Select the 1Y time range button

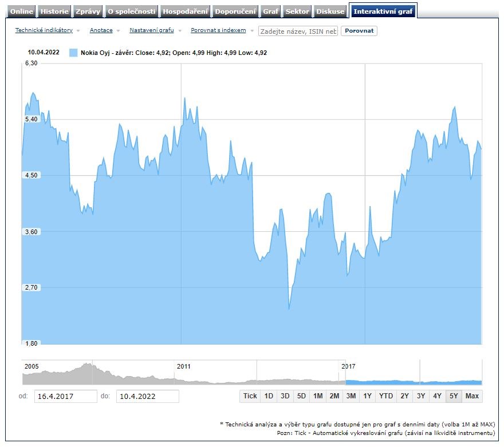(368, 396)
